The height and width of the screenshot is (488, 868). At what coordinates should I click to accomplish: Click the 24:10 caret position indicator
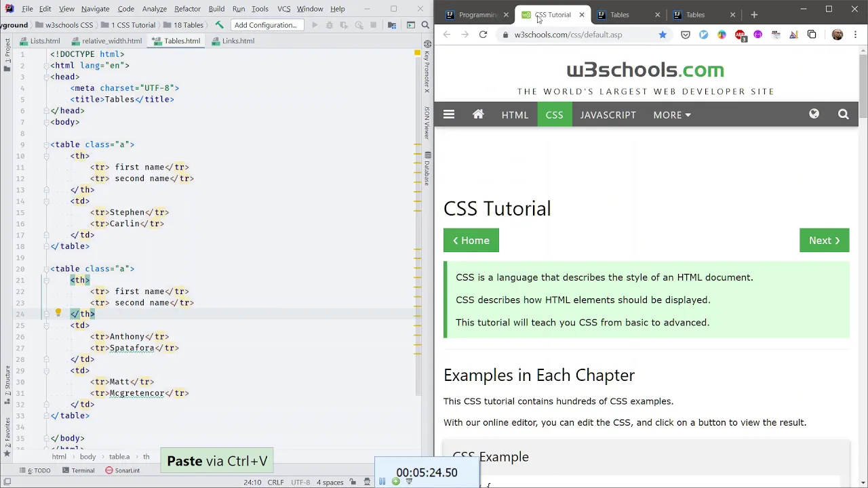pyautogui.click(x=252, y=482)
